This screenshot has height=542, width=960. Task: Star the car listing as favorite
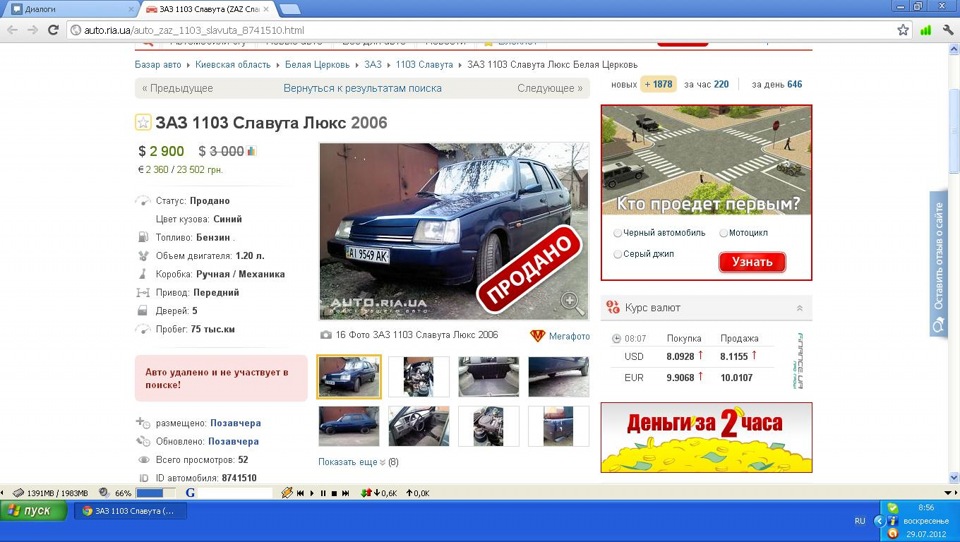click(x=143, y=122)
